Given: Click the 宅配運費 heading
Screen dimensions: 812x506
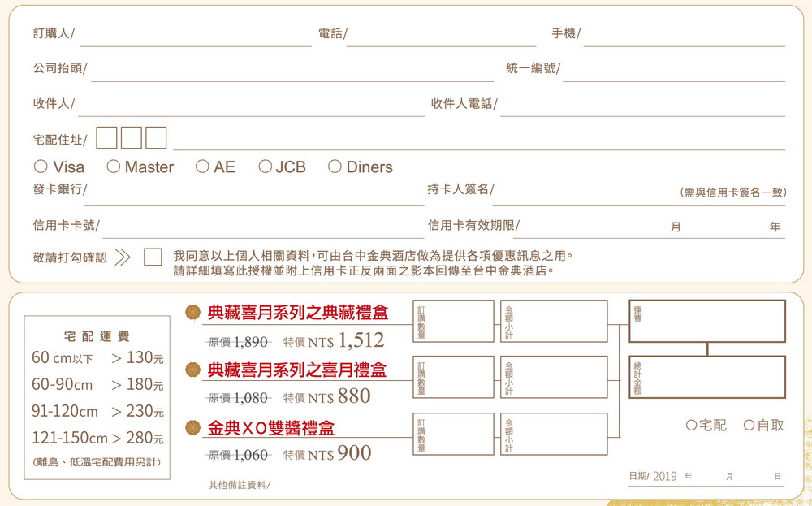Looking at the screenshot, I should [97, 336].
